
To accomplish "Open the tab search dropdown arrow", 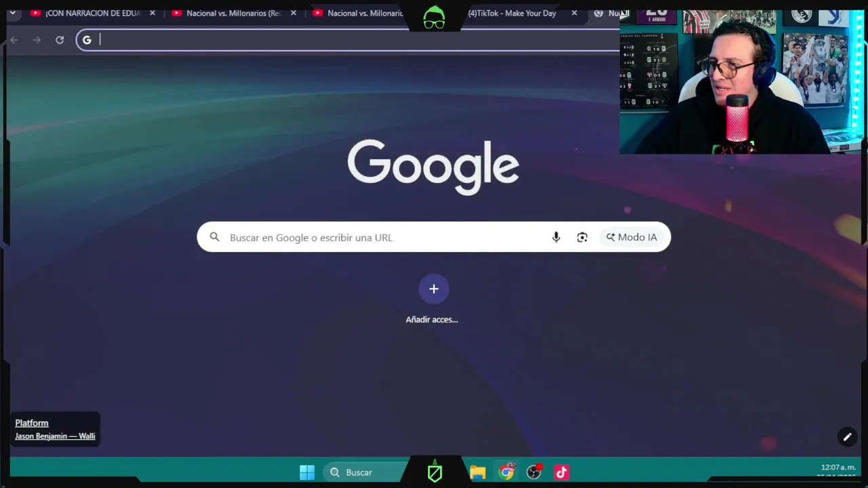I will (12, 13).
